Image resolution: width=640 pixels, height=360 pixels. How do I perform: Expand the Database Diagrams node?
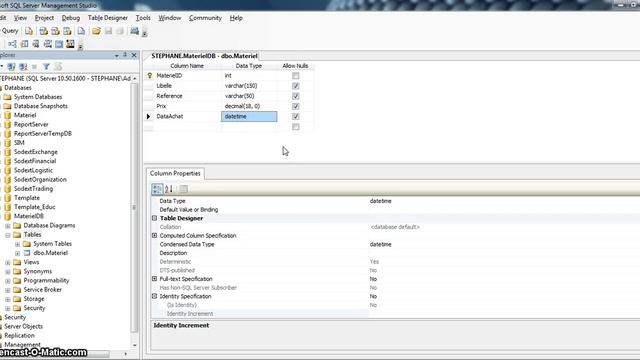point(8,225)
